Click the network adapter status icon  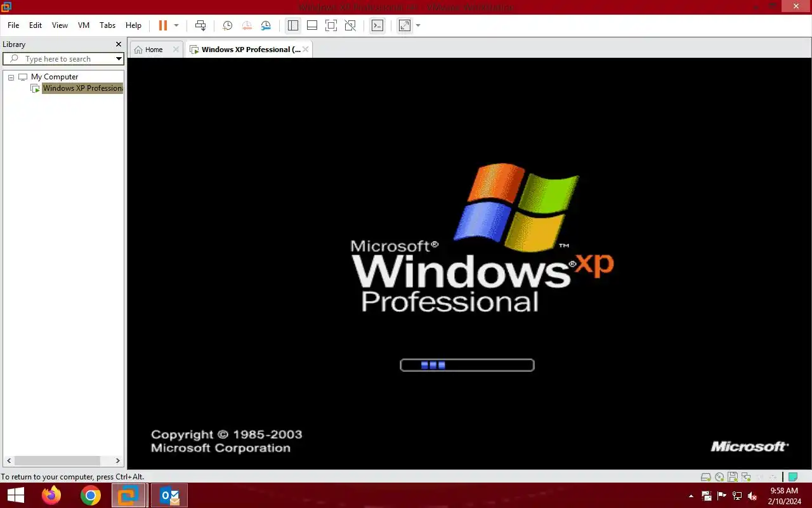746,477
